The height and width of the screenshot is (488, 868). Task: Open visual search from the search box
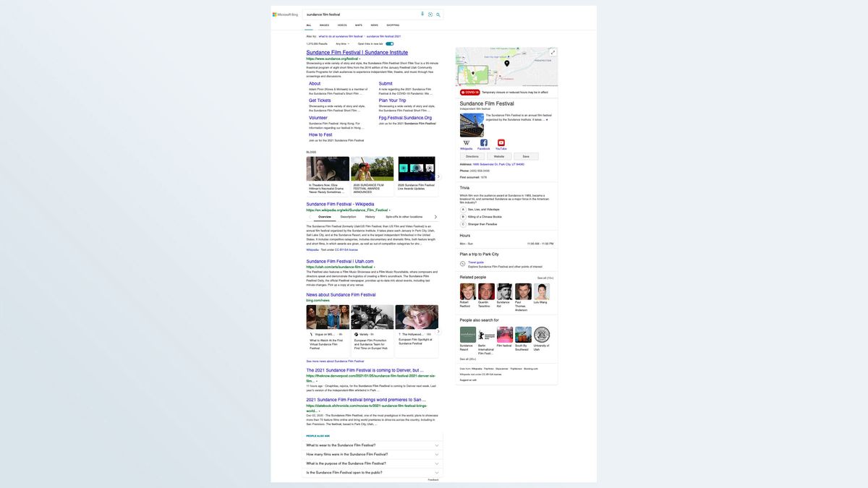tap(430, 14)
